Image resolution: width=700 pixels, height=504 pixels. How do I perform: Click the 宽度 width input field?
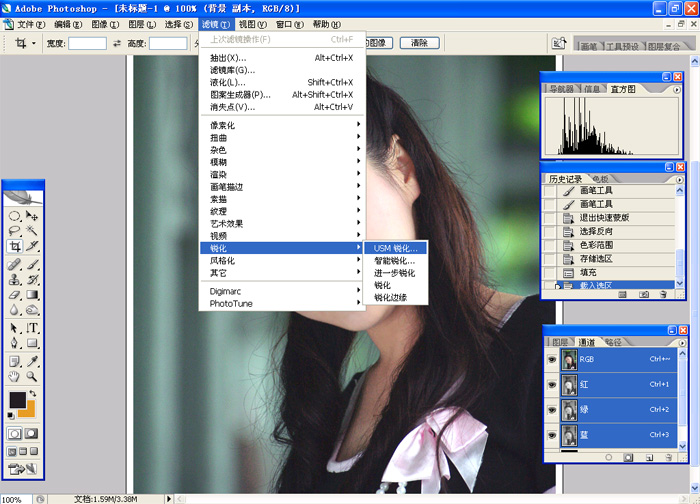87,43
